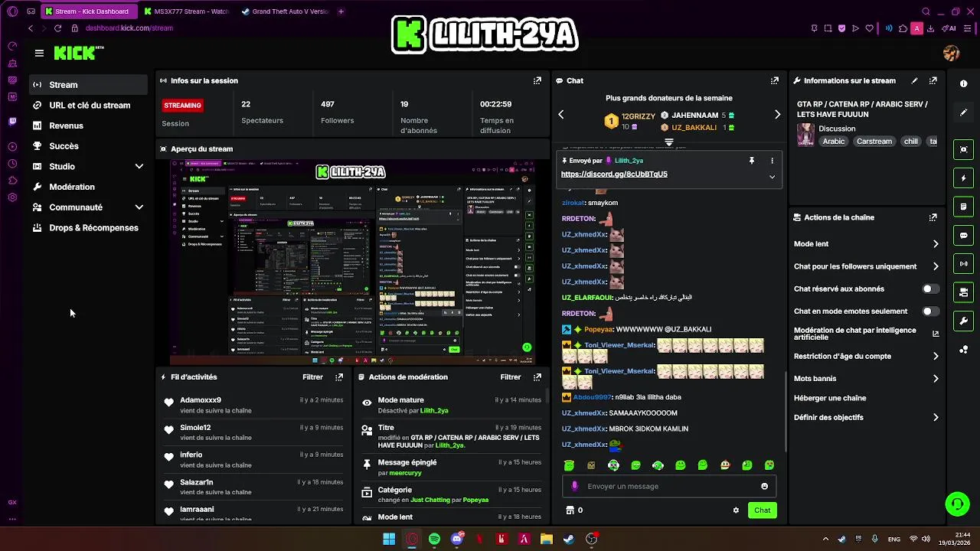Click the browser address bar URL
This screenshot has height=551, width=980.
coord(129,28)
